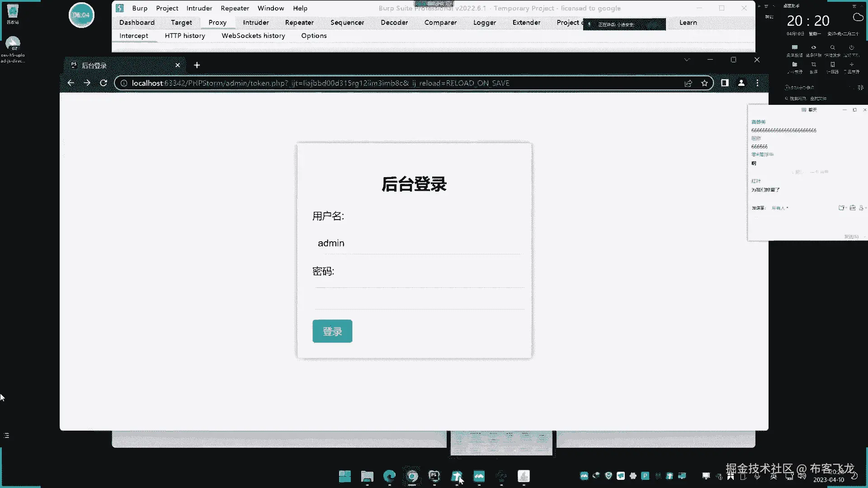Expand the tab search chevron
868x488 pixels.
tap(687, 60)
